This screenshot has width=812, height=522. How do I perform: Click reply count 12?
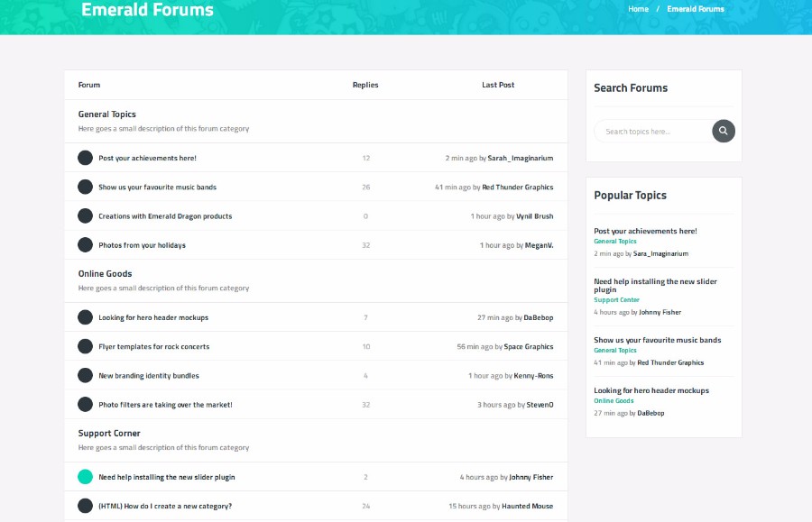[x=366, y=159]
